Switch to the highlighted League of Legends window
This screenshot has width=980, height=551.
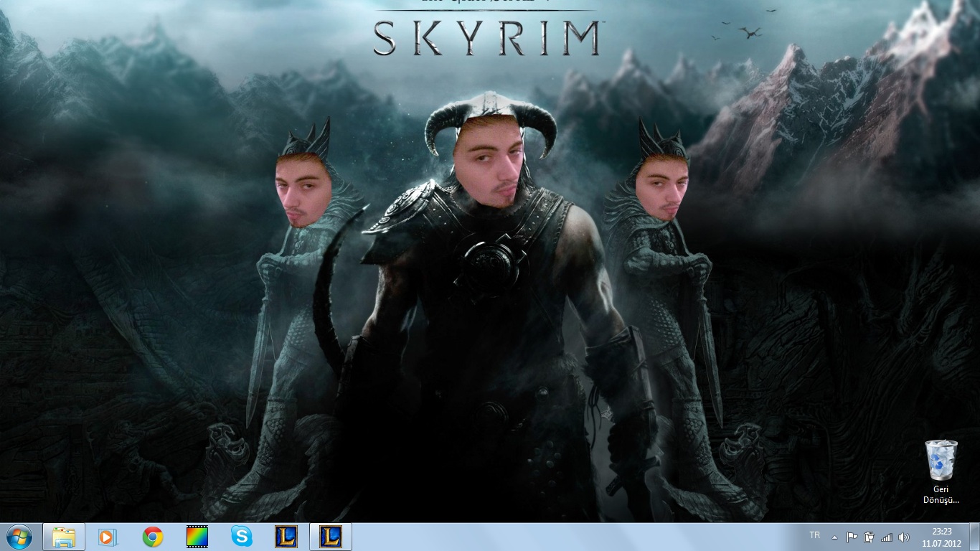pos(330,537)
